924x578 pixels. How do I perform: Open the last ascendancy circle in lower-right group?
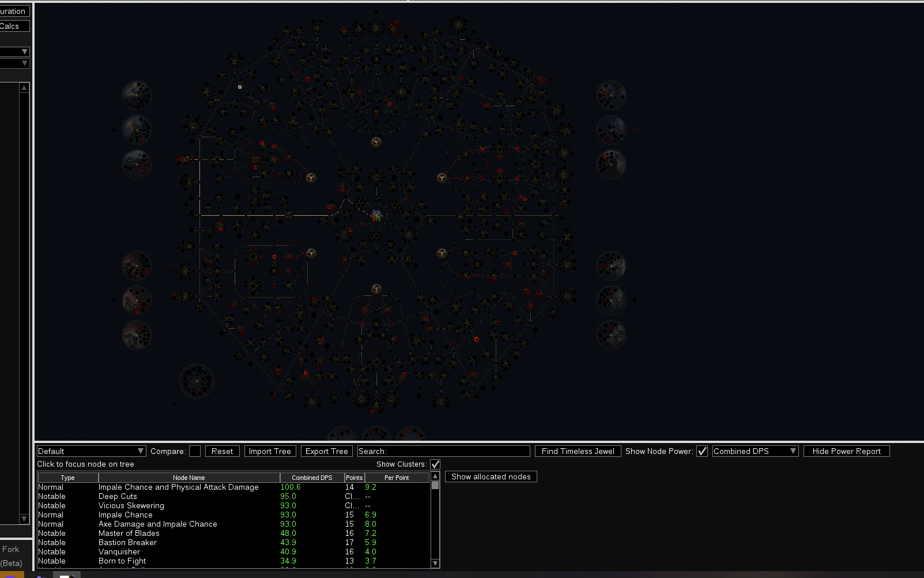(x=611, y=335)
